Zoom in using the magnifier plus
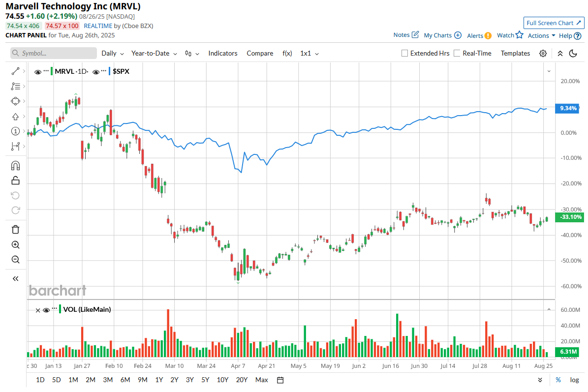 (x=15, y=245)
